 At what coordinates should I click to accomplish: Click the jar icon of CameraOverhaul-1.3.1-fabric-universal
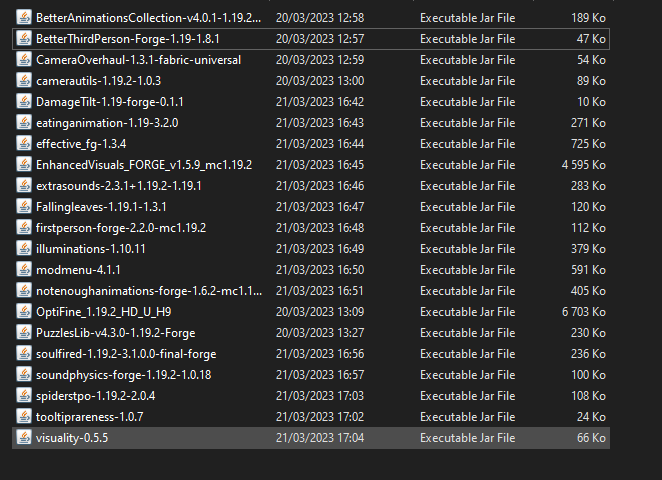click(x=24, y=60)
